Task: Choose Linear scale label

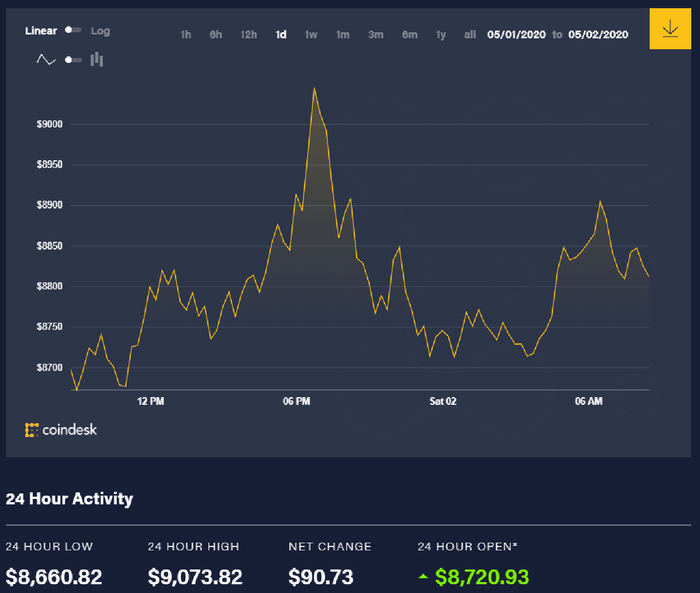Action: (41, 31)
